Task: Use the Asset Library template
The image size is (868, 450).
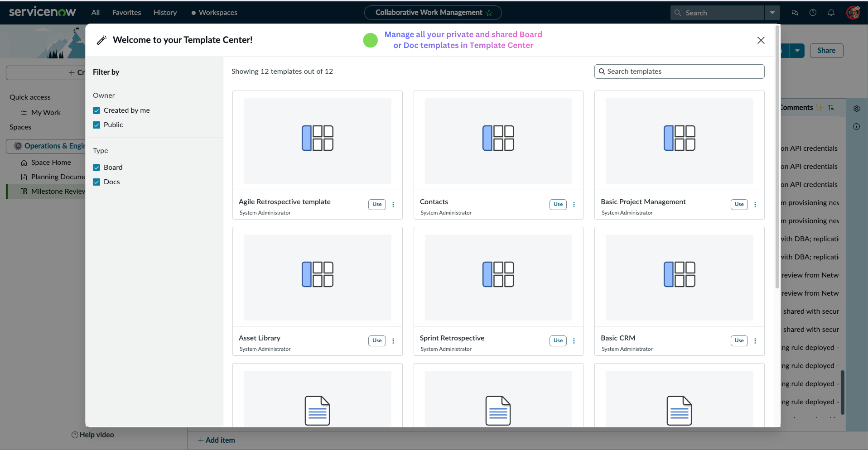Action: (x=377, y=341)
